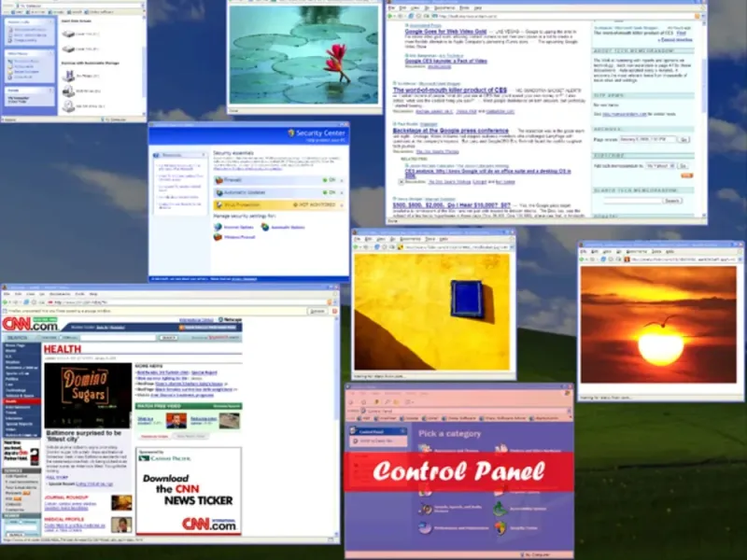
Task: Click the Virus Protection icon in yellow row
Action: [219, 205]
